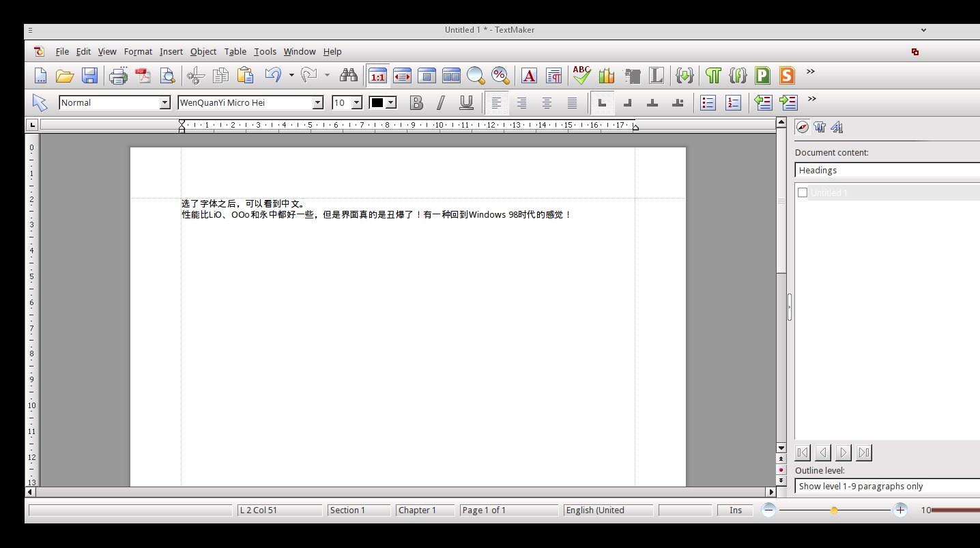The height and width of the screenshot is (548, 980).
Task: Print the document using the printer icon
Action: point(119,75)
